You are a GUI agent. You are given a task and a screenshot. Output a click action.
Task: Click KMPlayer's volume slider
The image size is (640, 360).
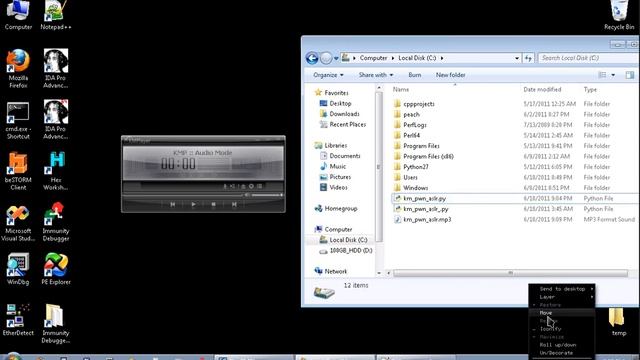pyautogui.click(x=267, y=195)
